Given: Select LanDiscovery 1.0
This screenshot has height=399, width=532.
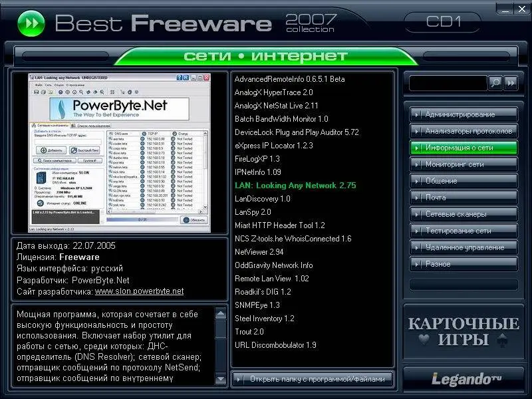Looking at the screenshot, I should point(262,199).
